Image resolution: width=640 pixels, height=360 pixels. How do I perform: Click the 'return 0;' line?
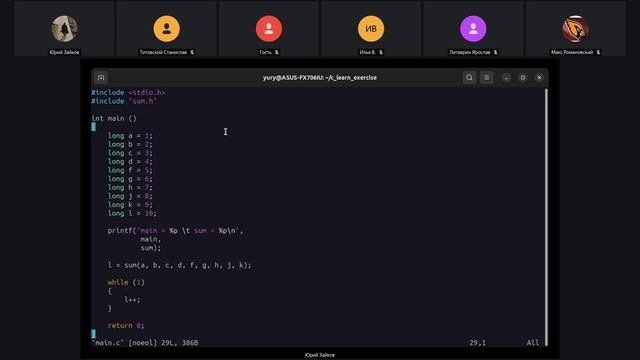tap(126, 326)
